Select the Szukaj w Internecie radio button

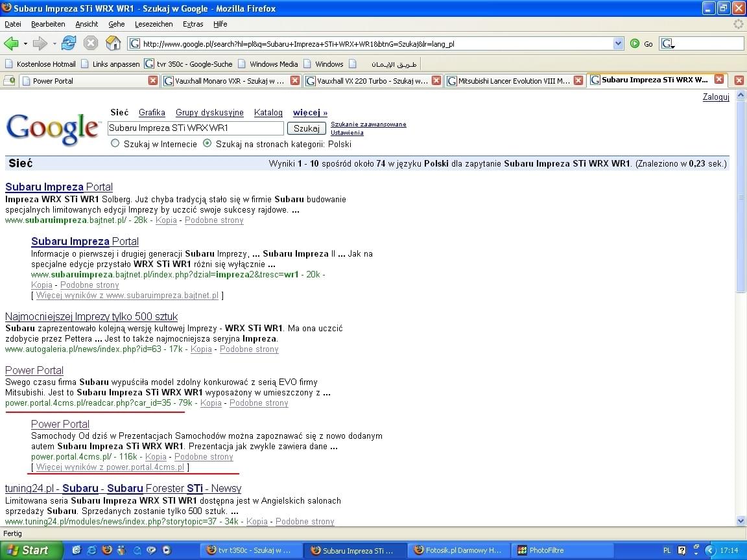[x=115, y=143]
